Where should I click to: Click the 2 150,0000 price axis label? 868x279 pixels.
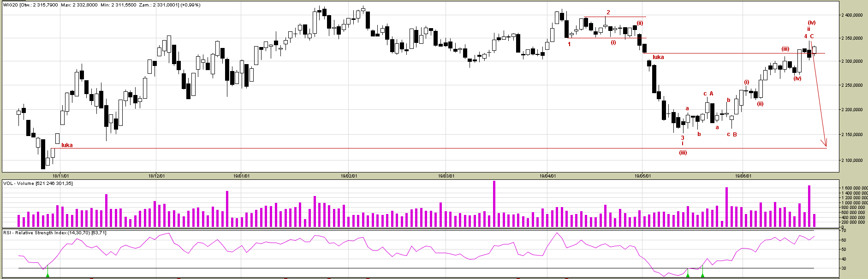pyautogui.click(x=853, y=135)
